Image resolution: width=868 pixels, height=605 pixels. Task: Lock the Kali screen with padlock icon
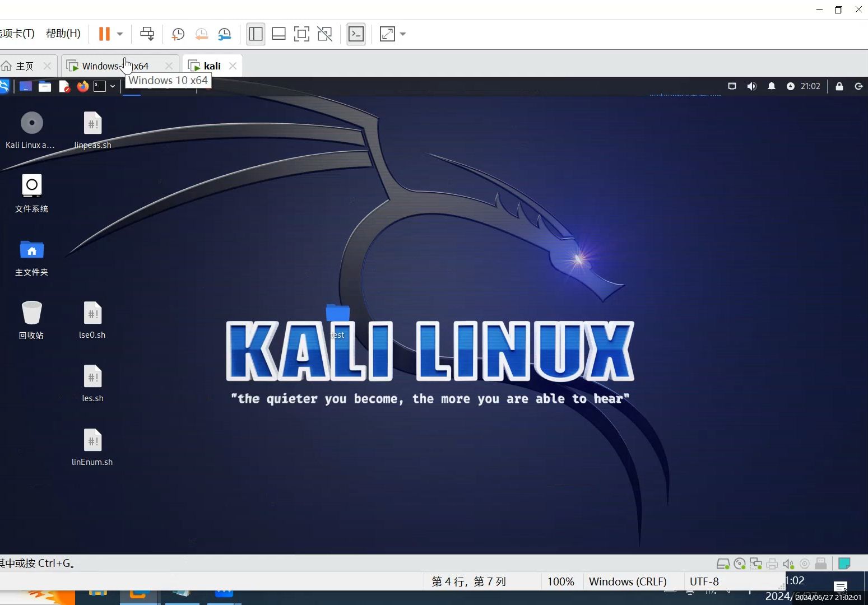pos(839,86)
